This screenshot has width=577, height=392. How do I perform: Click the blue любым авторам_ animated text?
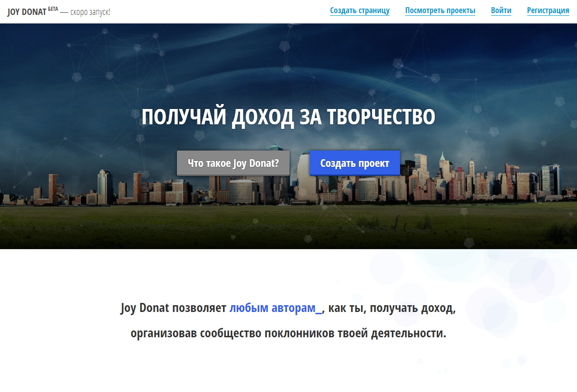[x=275, y=308]
